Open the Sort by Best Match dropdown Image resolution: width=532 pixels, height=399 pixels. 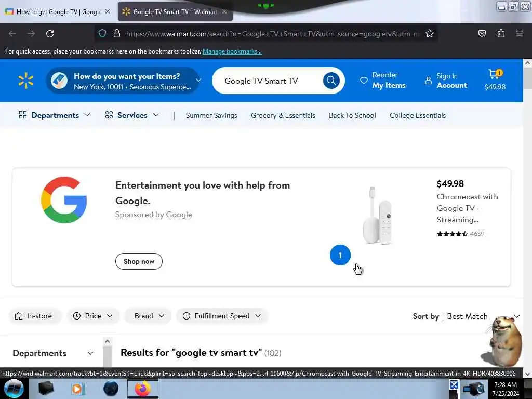pos(466,316)
